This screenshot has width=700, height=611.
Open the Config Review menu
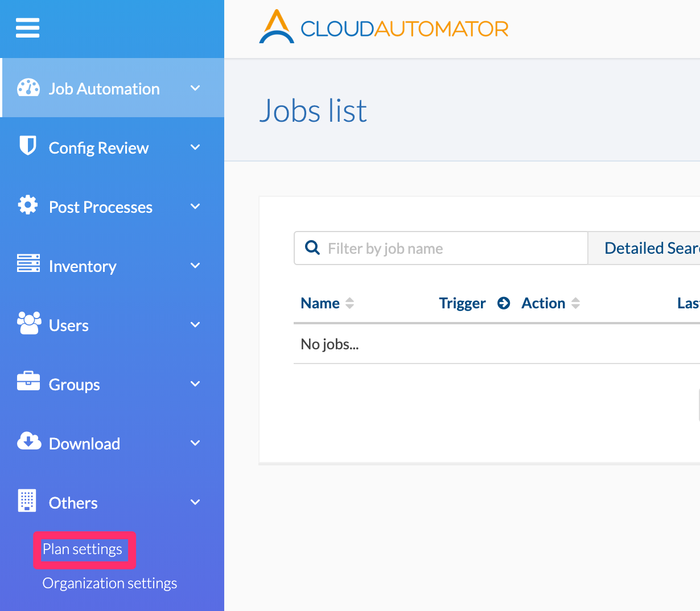coord(113,147)
